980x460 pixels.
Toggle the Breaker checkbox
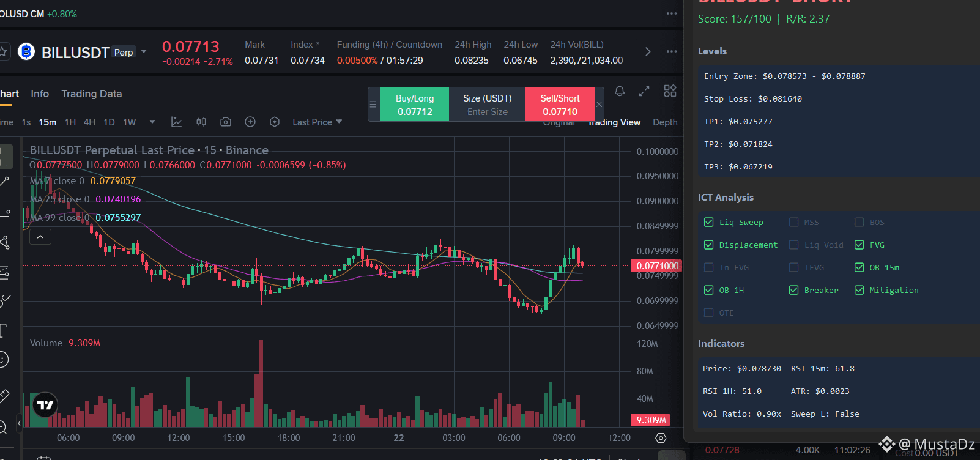794,290
